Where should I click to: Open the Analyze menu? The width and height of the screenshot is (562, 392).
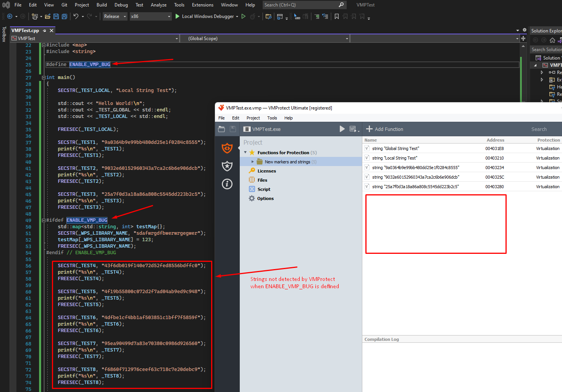(x=158, y=5)
